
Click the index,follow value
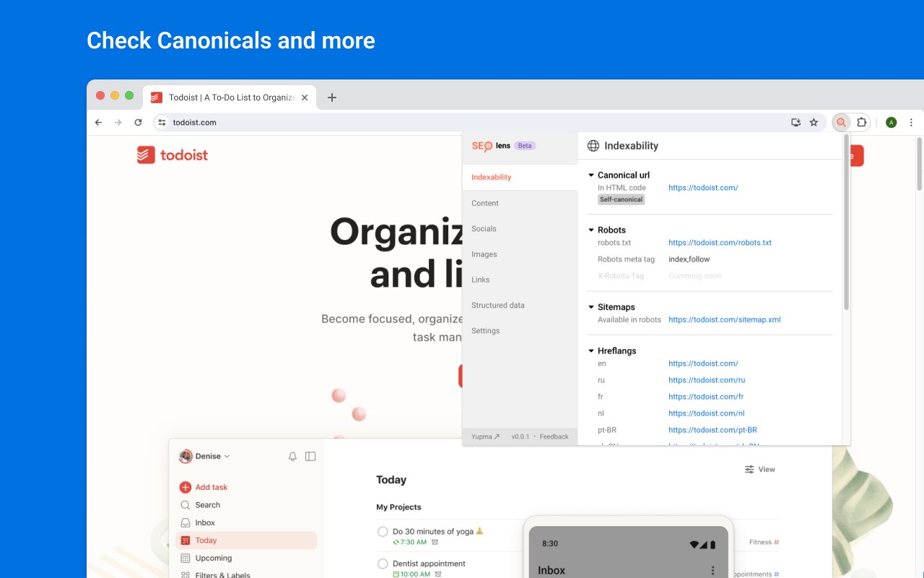689,259
